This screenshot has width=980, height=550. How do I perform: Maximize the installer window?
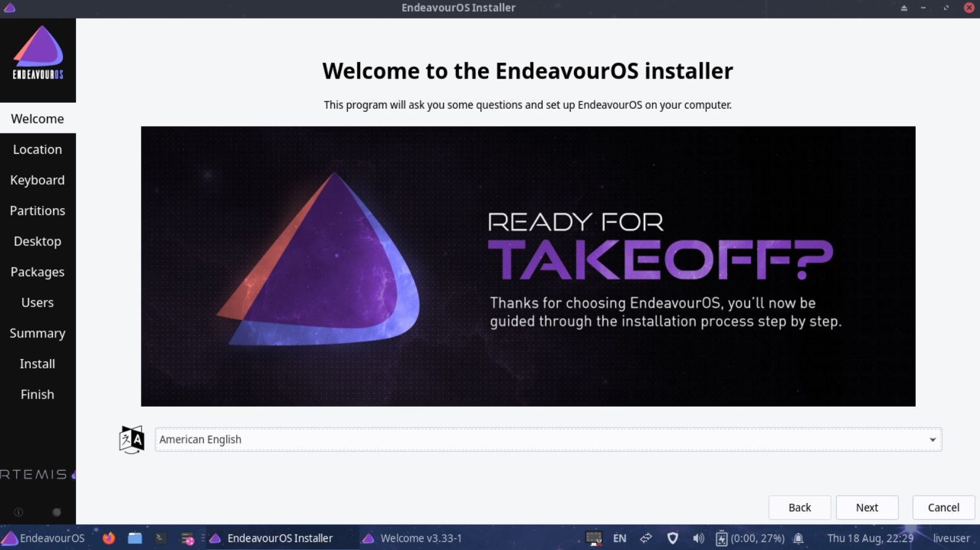click(x=946, y=8)
